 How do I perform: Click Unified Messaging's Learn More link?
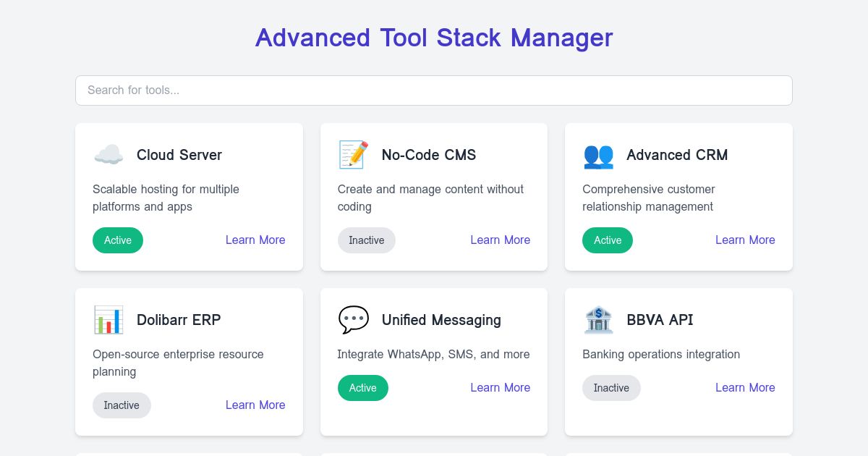[x=500, y=388]
